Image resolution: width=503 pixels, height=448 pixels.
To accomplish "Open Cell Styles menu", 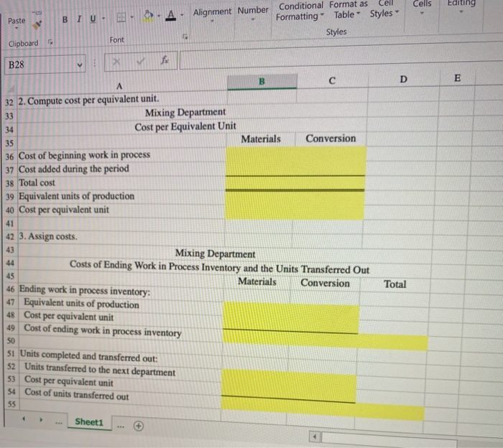I will [x=384, y=9].
